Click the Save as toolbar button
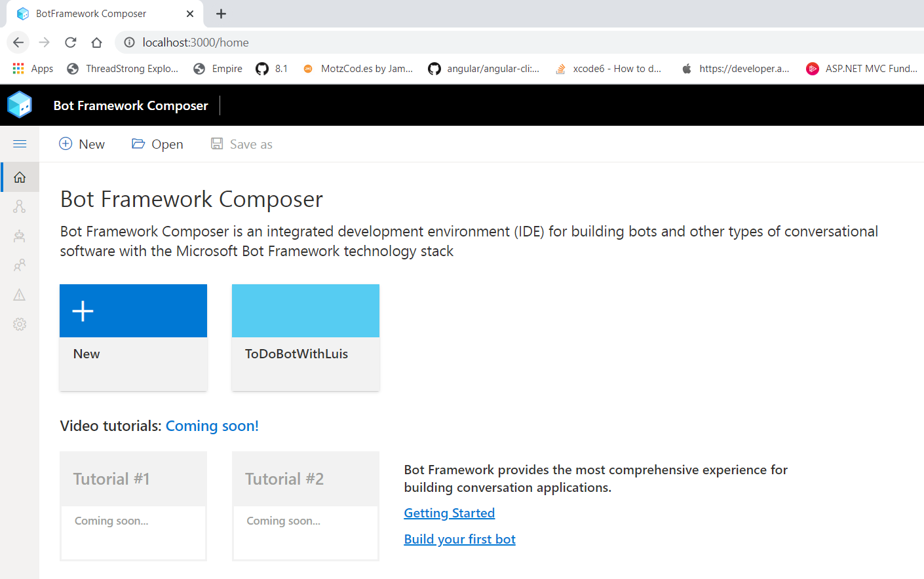The height and width of the screenshot is (579, 924). 241,144
